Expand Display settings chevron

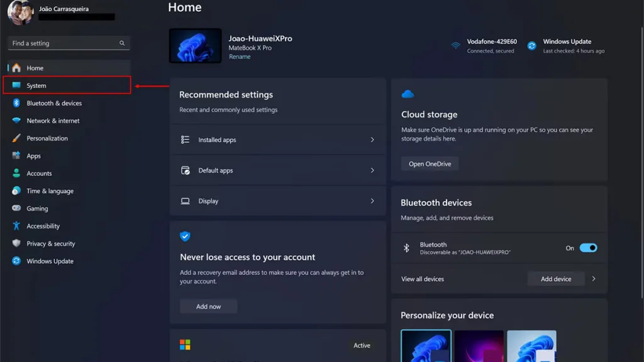(x=372, y=201)
